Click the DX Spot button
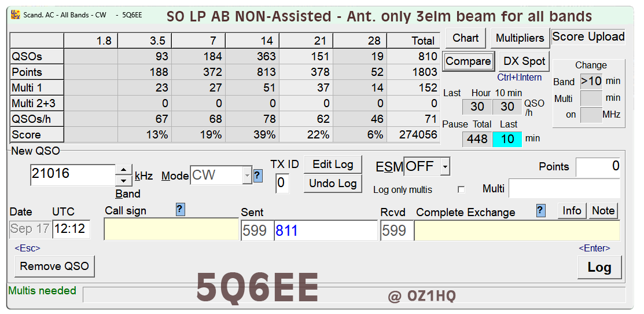The image size is (644, 314). (524, 61)
